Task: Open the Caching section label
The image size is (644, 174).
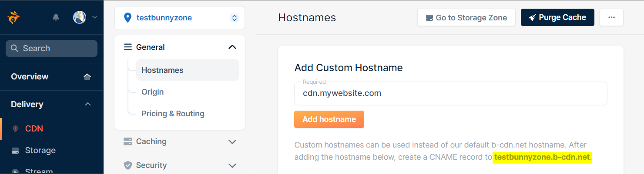Action: pos(151,141)
